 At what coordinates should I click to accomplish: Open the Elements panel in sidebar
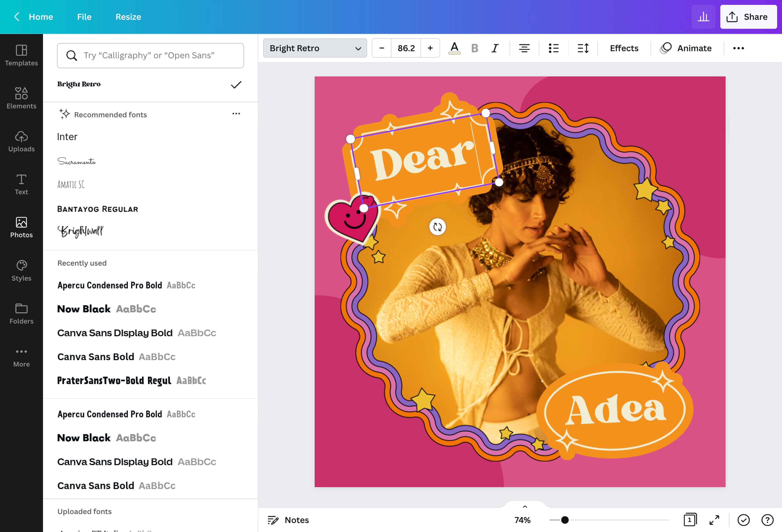pyautogui.click(x=21, y=98)
